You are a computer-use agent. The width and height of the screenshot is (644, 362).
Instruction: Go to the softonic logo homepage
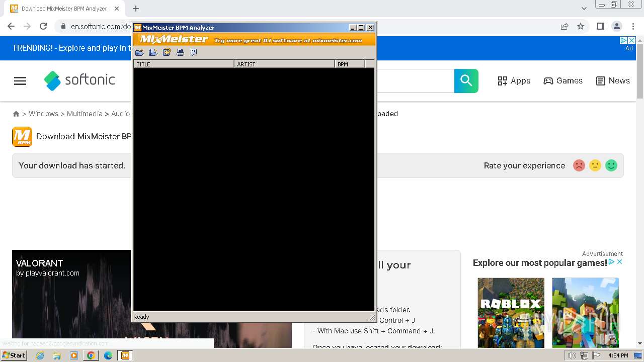[79, 80]
